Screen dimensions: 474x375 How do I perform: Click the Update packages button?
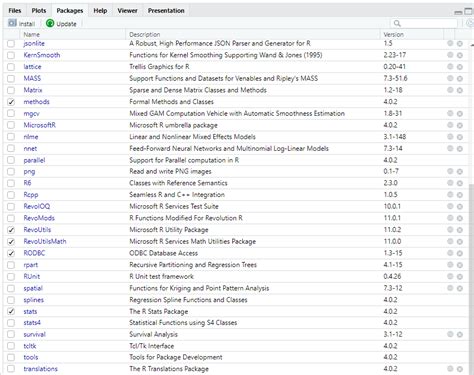pyautogui.click(x=61, y=23)
